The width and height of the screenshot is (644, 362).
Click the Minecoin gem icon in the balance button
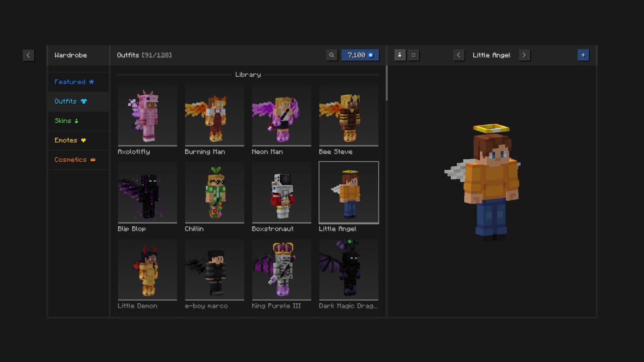371,55
